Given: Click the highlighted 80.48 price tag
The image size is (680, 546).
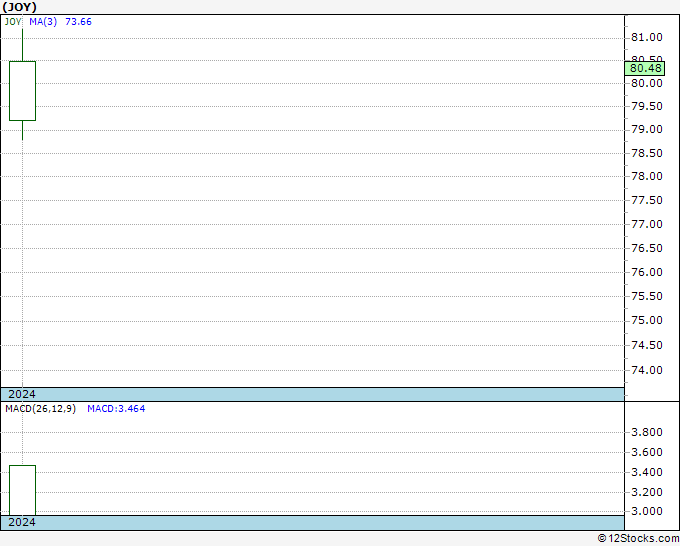Looking at the screenshot, I should click(x=645, y=69).
